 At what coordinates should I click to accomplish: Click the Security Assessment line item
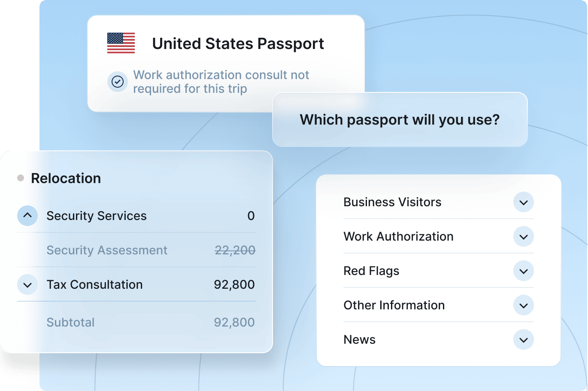click(x=107, y=250)
